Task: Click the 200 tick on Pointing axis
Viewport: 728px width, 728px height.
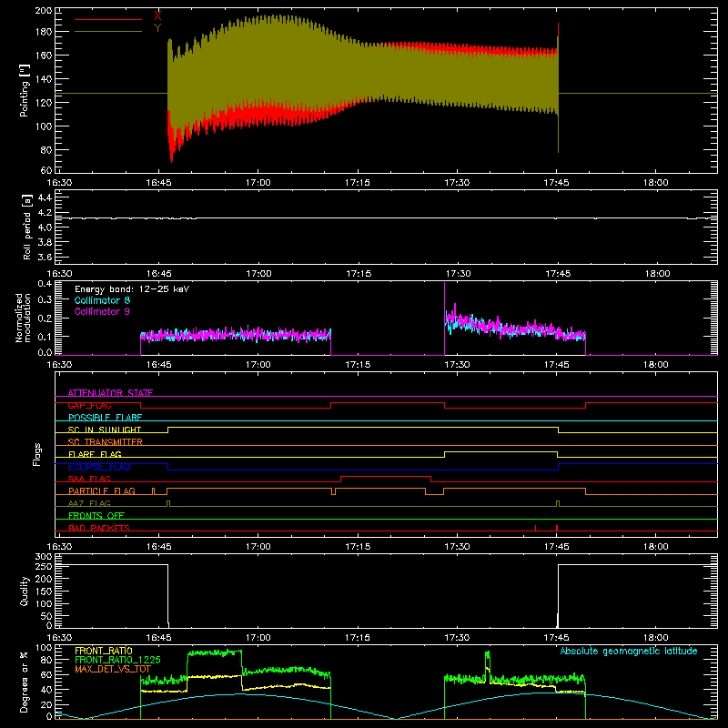Action: point(44,10)
